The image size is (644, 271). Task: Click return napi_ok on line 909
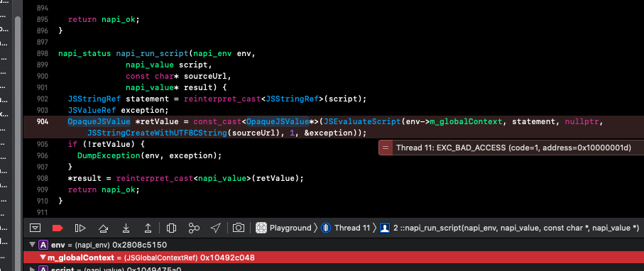click(x=104, y=189)
